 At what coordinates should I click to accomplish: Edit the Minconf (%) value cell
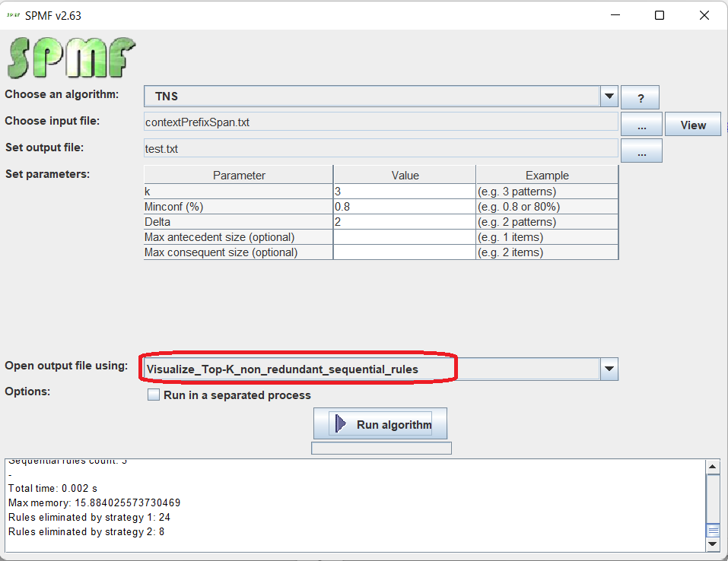coord(404,207)
